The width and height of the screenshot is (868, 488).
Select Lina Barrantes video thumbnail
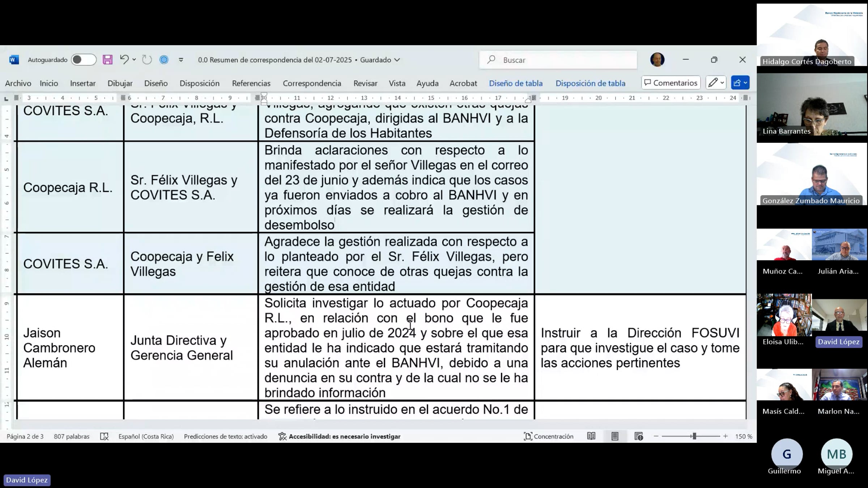click(812, 104)
